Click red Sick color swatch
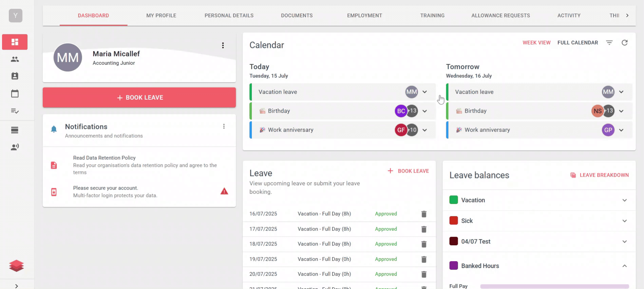The image size is (644, 289). [x=454, y=220]
